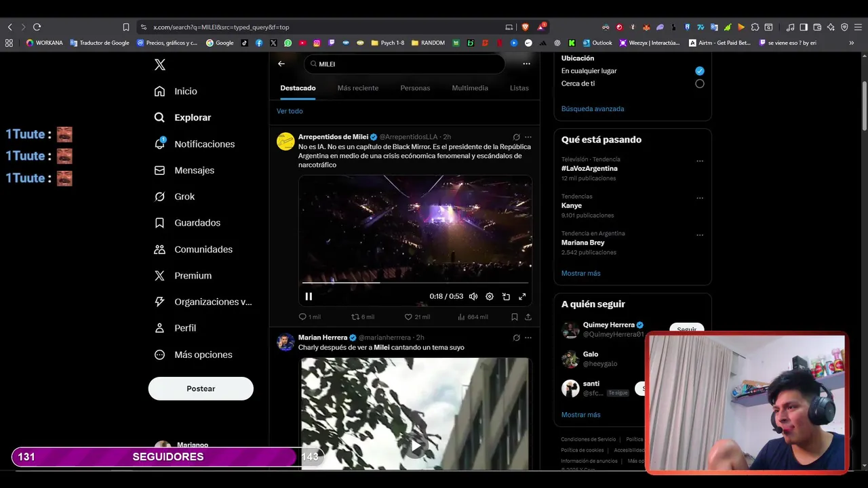The width and height of the screenshot is (868, 488).
Task: Switch to Multimedia tab
Action: pyautogui.click(x=470, y=88)
